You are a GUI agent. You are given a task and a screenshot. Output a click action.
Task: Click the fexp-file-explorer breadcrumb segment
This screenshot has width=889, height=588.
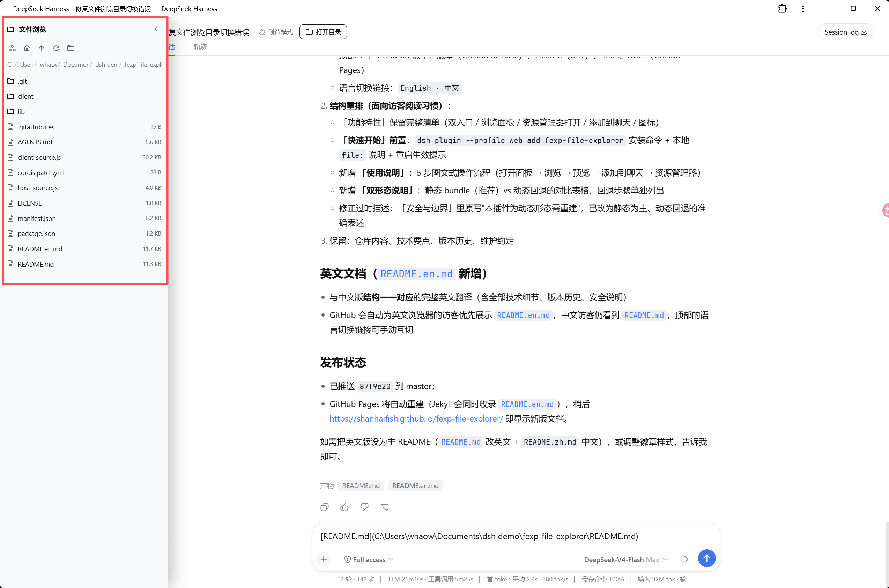coord(143,65)
